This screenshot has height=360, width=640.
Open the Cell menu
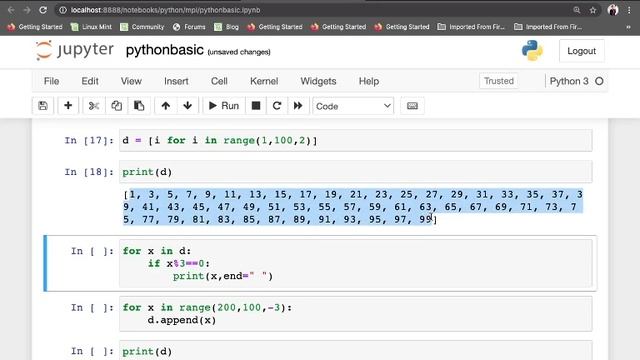219,81
